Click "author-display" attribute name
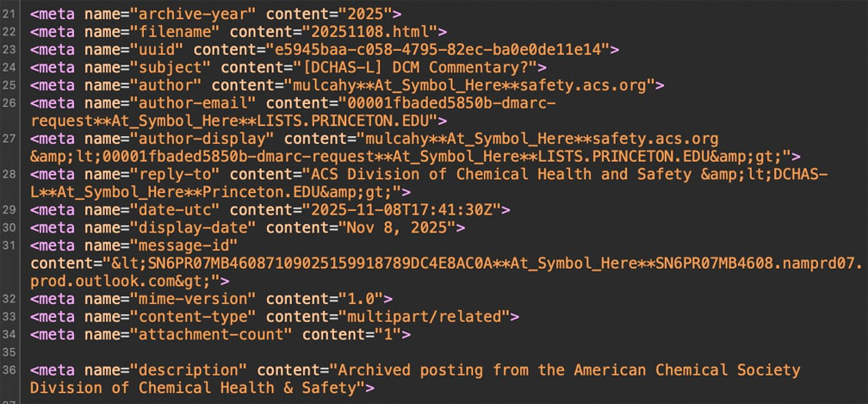The width and height of the screenshot is (868, 404). (202, 139)
